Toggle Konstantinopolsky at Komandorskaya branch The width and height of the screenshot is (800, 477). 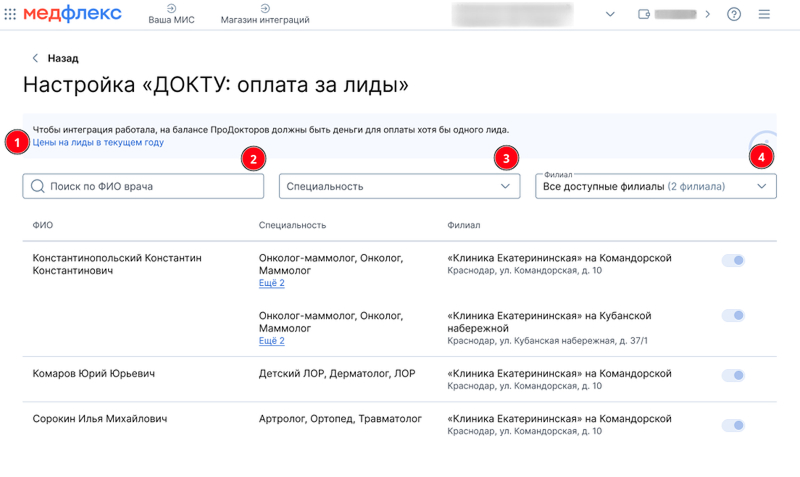[733, 261]
